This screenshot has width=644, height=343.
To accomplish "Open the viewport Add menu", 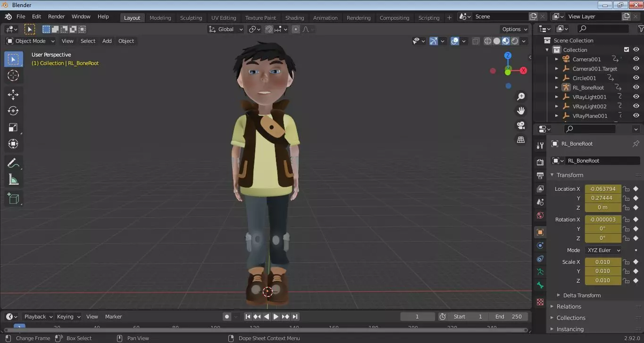I will click(107, 41).
